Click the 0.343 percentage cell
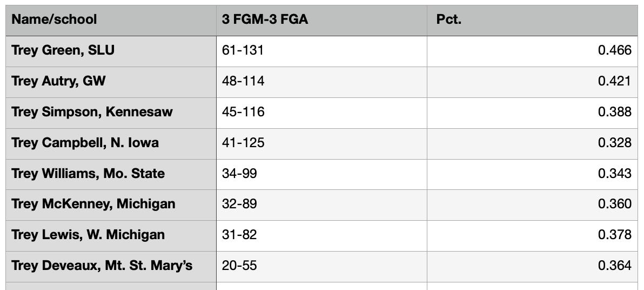 point(532,174)
